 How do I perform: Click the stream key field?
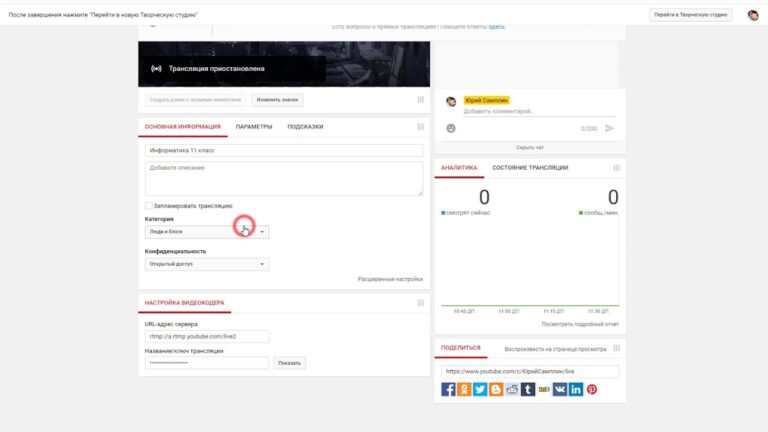(x=207, y=363)
